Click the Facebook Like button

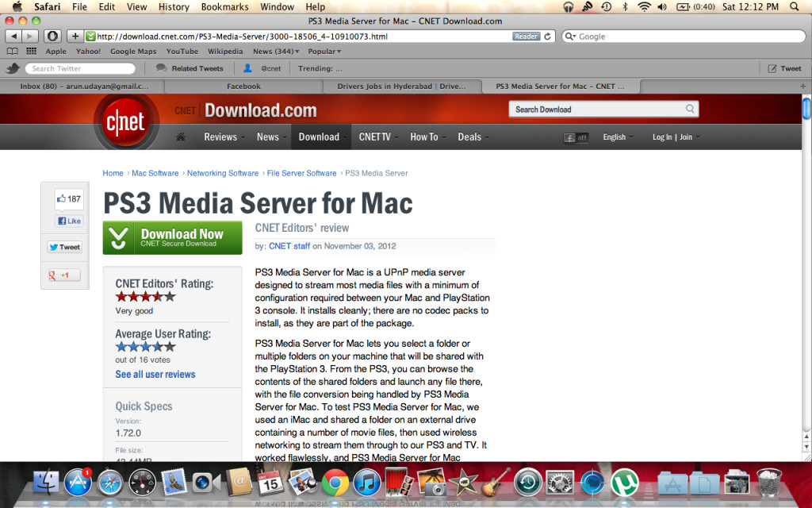coord(70,221)
